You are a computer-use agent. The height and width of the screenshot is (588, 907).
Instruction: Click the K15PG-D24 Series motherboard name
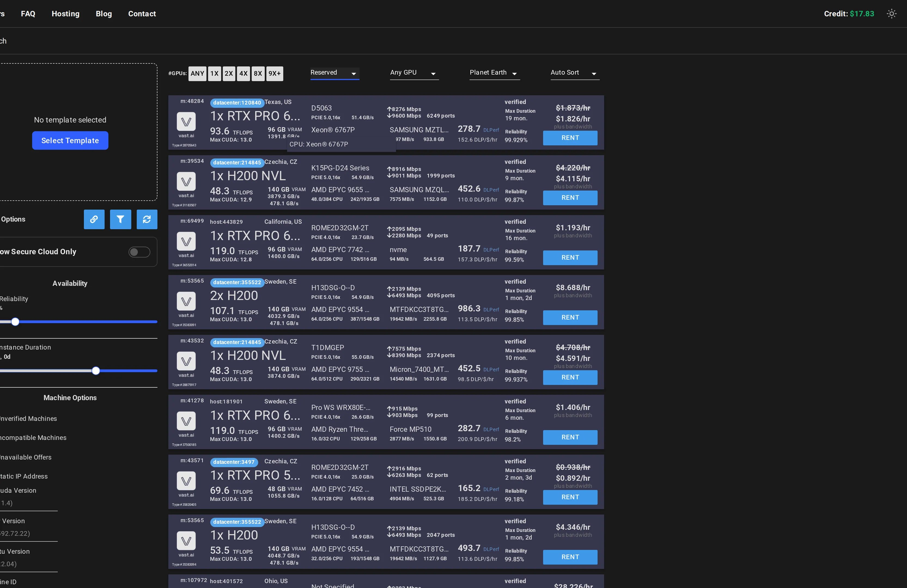(340, 168)
